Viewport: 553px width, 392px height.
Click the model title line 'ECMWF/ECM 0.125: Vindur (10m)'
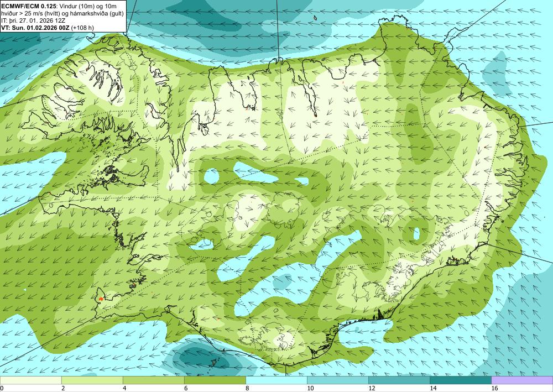59,6
